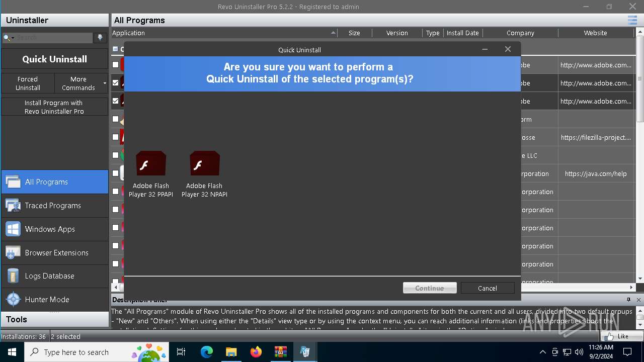Click the Revo Uninstaller taskbar icon
Screen dimensions: 644x362
click(305, 352)
